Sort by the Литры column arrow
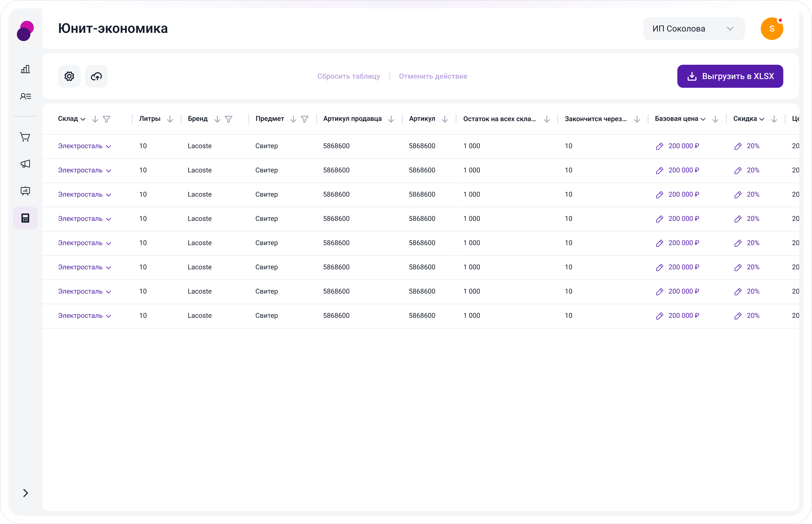 (x=170, y=119)
